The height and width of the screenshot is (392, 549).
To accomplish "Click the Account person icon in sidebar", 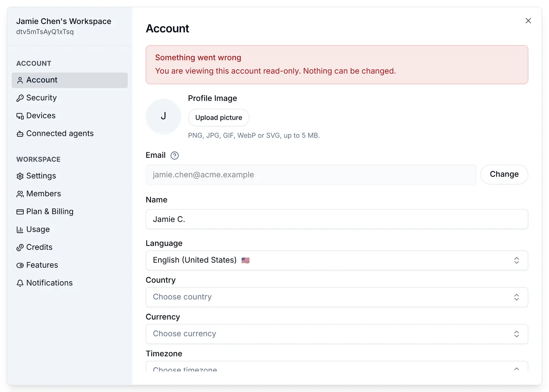I will pos(20,80).
